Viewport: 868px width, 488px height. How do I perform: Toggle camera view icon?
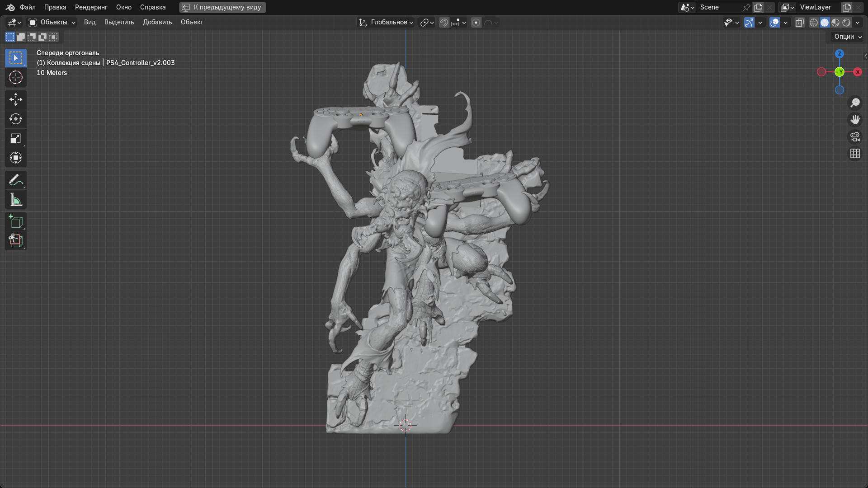[x=855, y=136]
